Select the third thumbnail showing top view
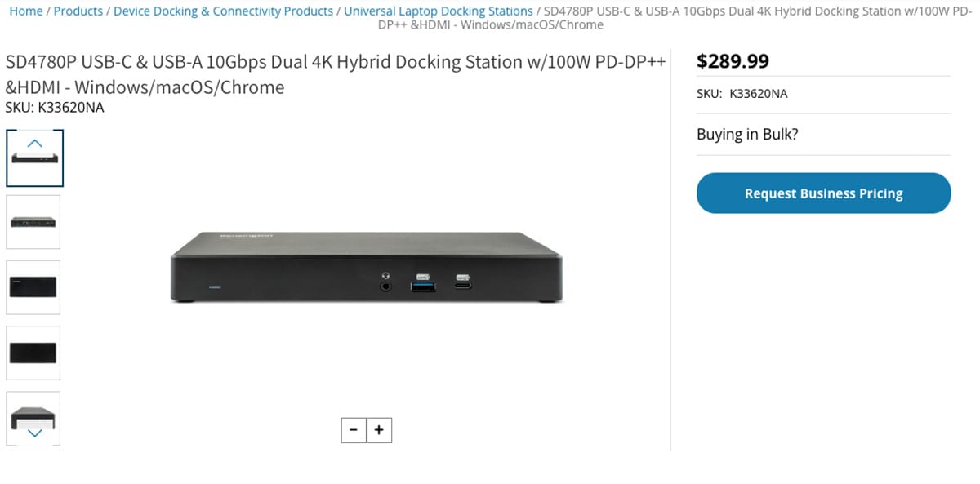 point(33,287)
